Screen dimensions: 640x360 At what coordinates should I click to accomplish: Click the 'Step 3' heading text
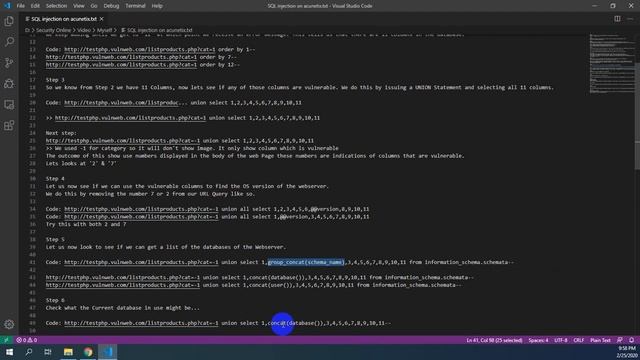point(55,80)
